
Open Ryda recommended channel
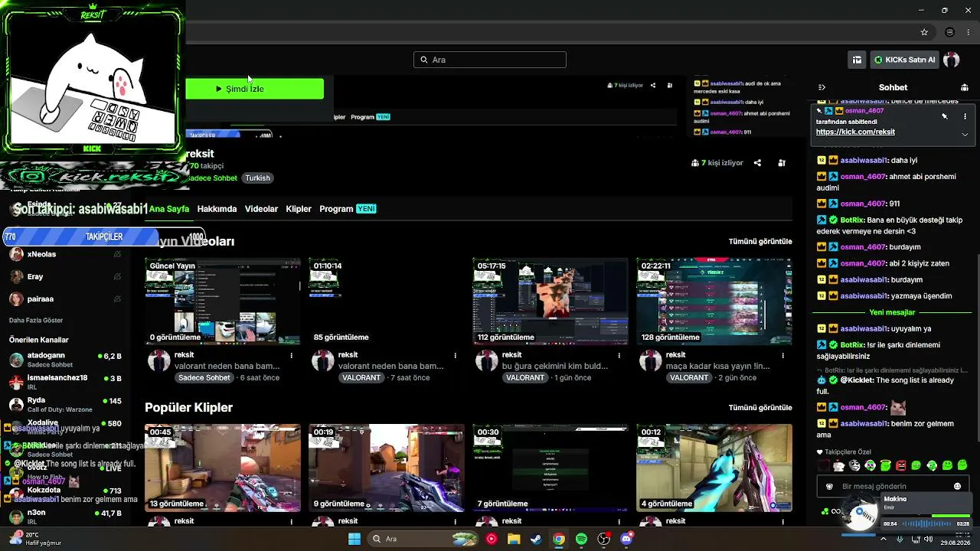point(66,404)
